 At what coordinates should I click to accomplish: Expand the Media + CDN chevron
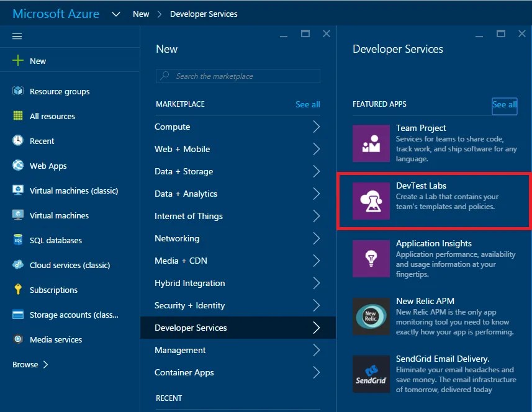point(316,261)
